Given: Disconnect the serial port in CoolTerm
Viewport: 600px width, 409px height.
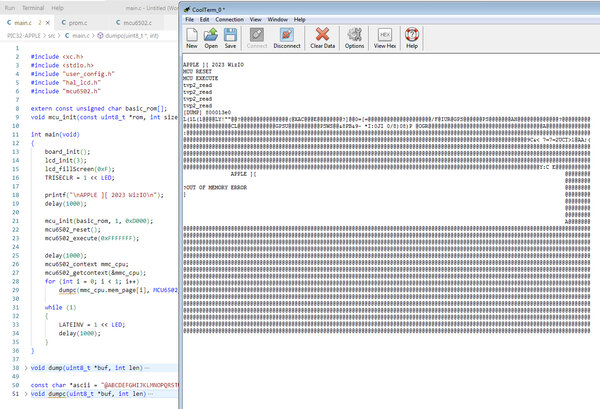Looking at the screenshot, I should [287, 38].
